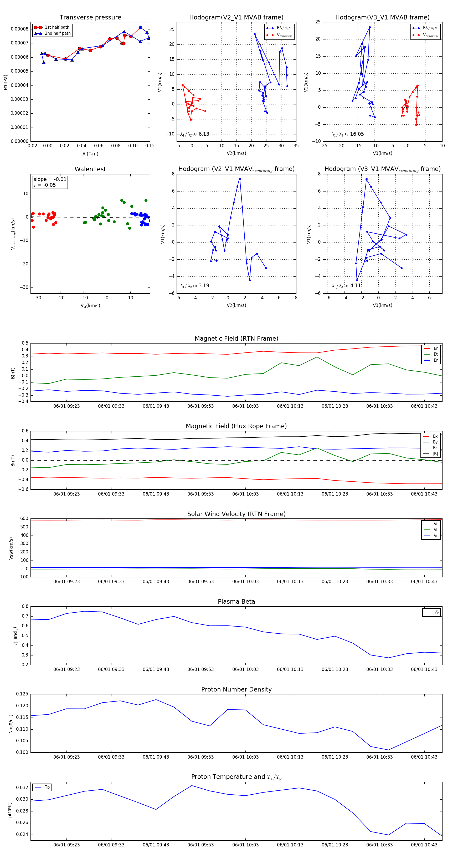Click the 'WalenTest' plot title
Viewport: 473px width, 868px height.
click(x=90, y=169)
